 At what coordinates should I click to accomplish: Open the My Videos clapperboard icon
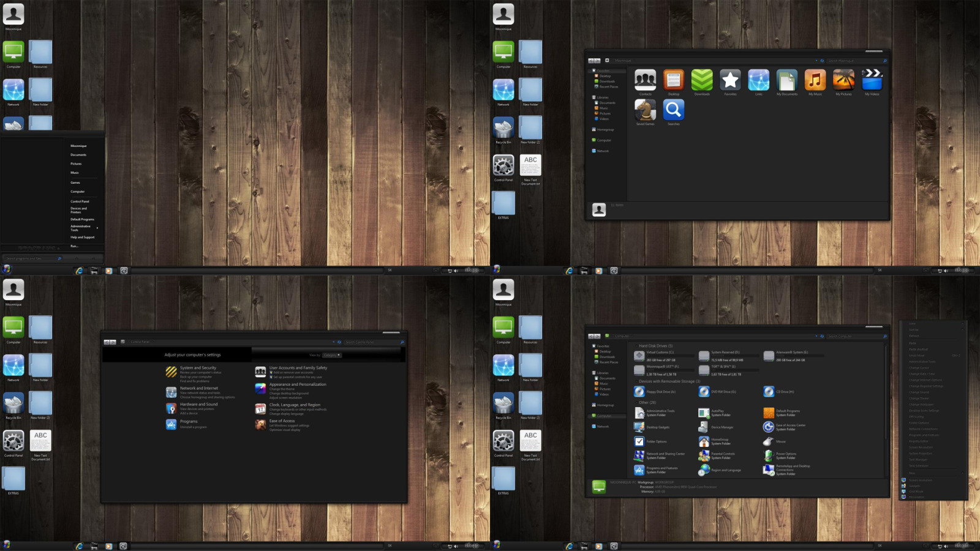click(x=872, y=80)
